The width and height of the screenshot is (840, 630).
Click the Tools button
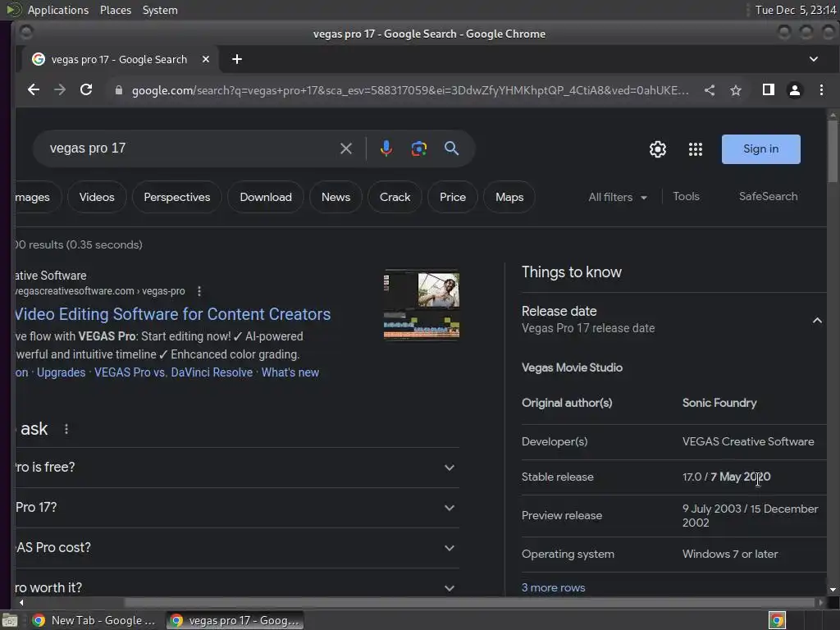[x=687, y=197]
